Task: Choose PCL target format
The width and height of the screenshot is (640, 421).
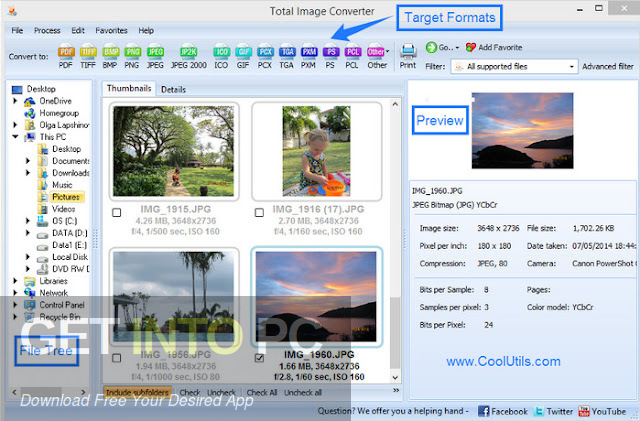Action: pos(352,56)
